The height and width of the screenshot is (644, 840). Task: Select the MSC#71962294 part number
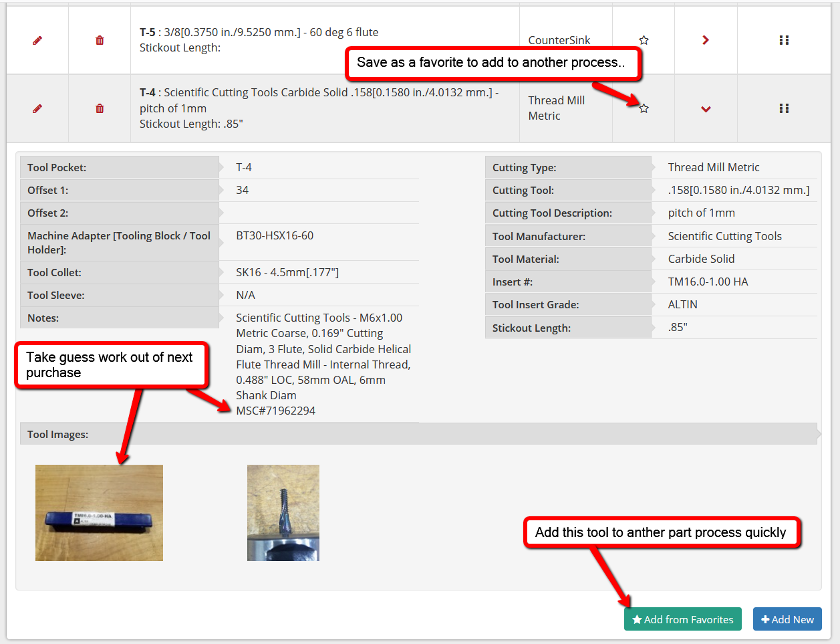pos(276,411)
